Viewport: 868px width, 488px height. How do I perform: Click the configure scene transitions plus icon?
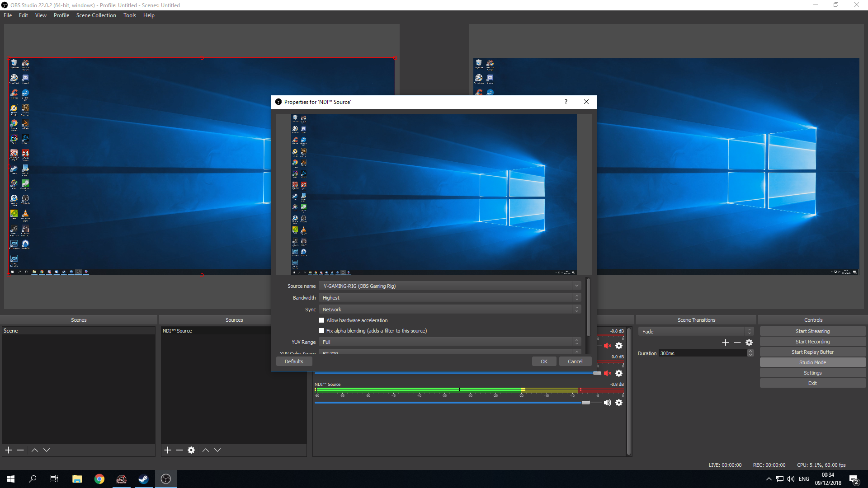tap(726, 342)
